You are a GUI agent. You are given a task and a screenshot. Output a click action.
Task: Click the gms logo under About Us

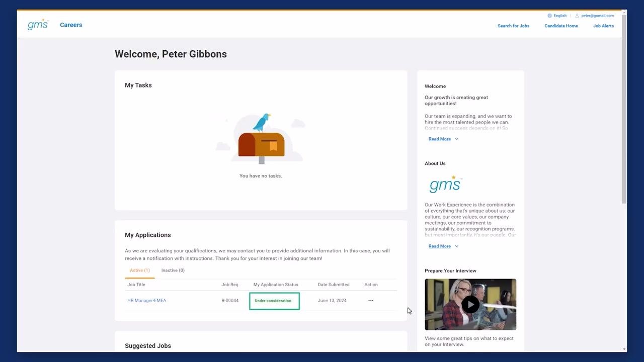tap(446, 184)
